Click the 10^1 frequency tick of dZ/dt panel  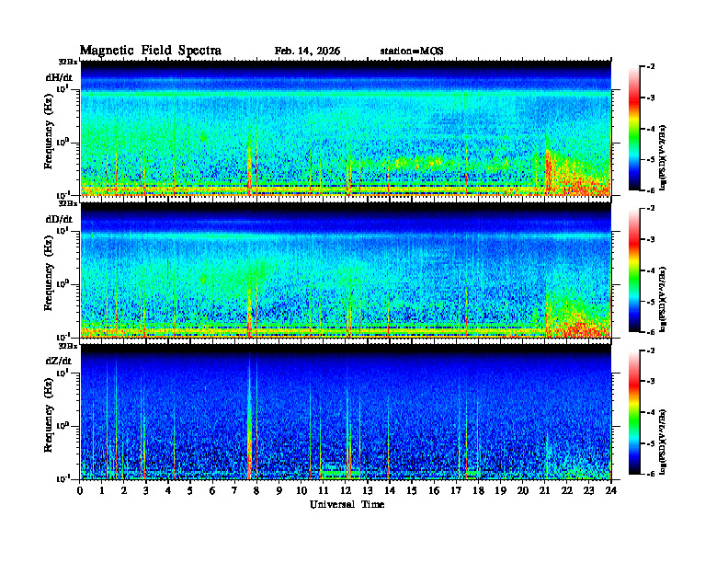coord(63,373)
